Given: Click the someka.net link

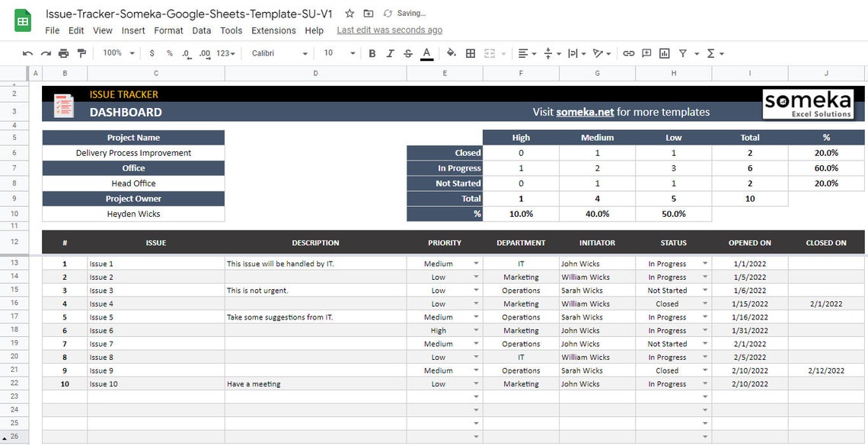Looking at the screenshot, I should [x=585, y=110].
